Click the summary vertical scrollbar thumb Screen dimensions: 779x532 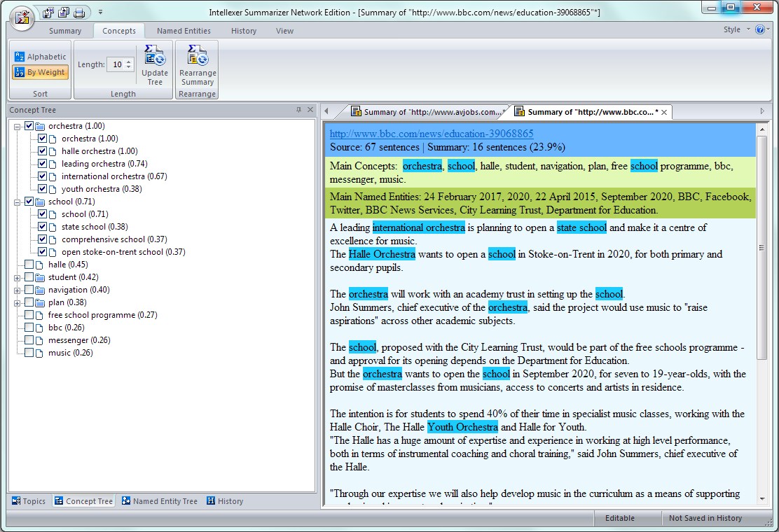[x=761, y=247]
